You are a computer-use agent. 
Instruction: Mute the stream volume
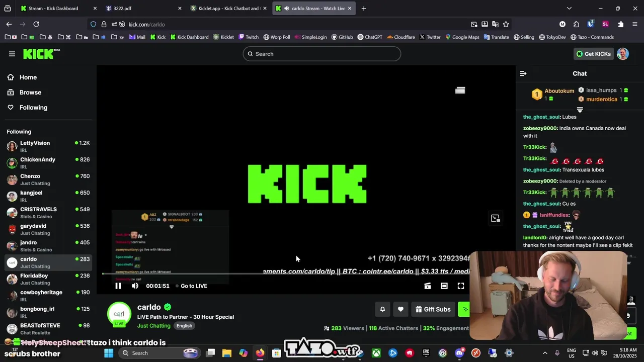135,286
